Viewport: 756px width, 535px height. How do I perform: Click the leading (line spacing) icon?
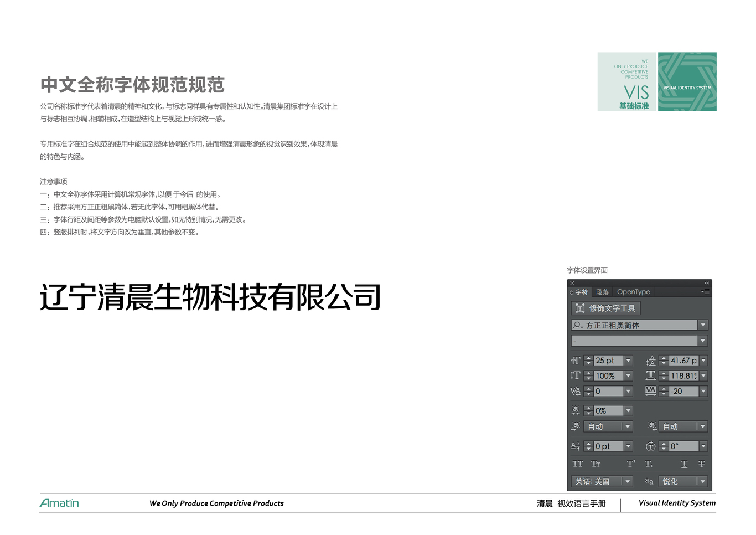[x=651, y=361]
